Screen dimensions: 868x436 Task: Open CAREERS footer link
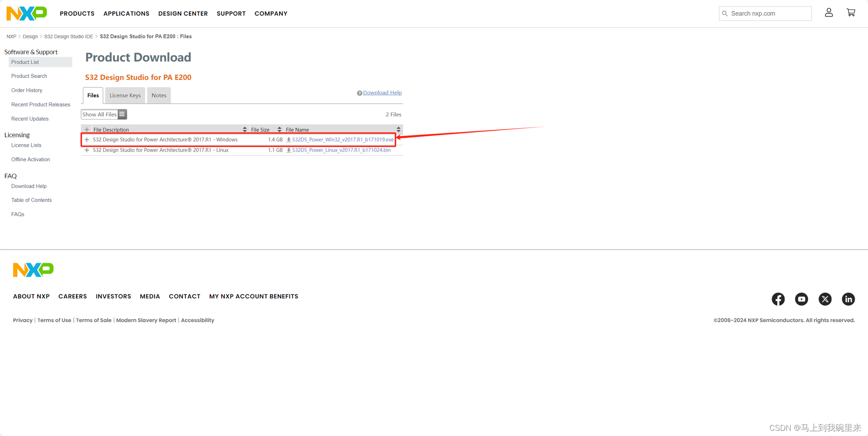pyautogui.click(x=72, y=297)
